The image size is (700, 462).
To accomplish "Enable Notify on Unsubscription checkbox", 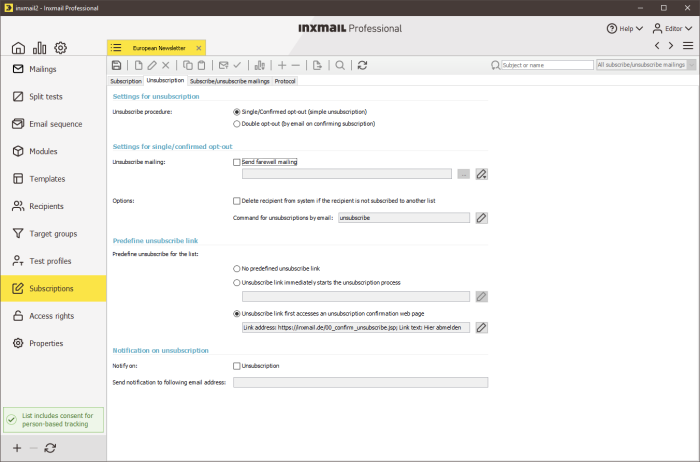I will coord(237,366).
